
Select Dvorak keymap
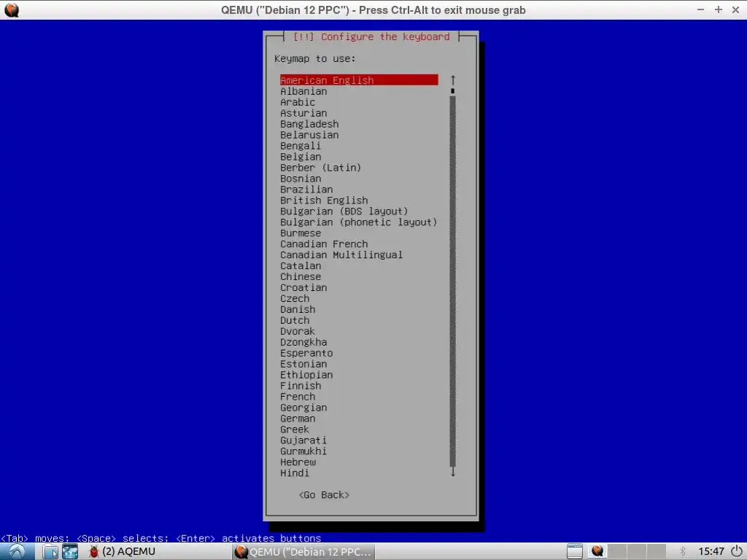click(x=298, y=332)
